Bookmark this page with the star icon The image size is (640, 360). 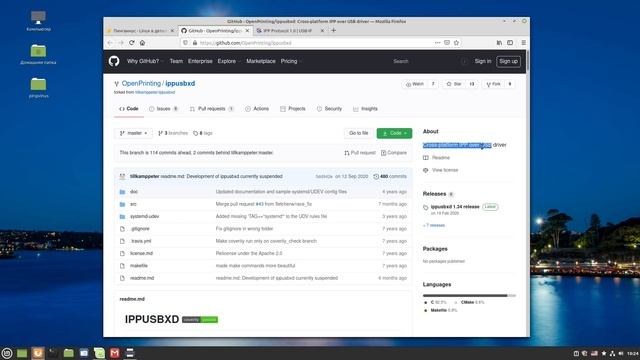pyautogui.click(x=456, y=42)
